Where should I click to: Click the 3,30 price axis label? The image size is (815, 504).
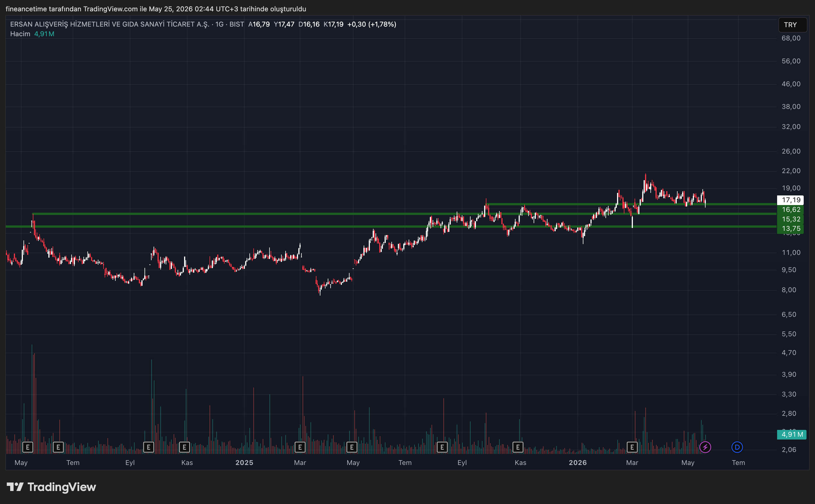coord(789,394)
